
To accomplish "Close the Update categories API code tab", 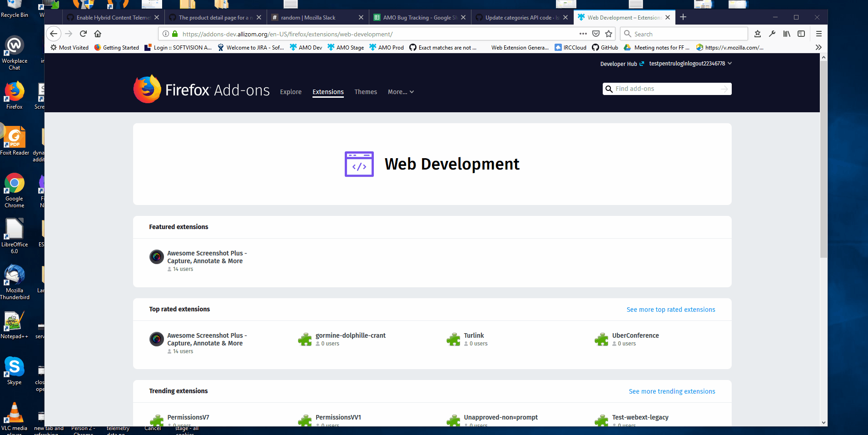I will pyautogui.click(x=565, y=17).
